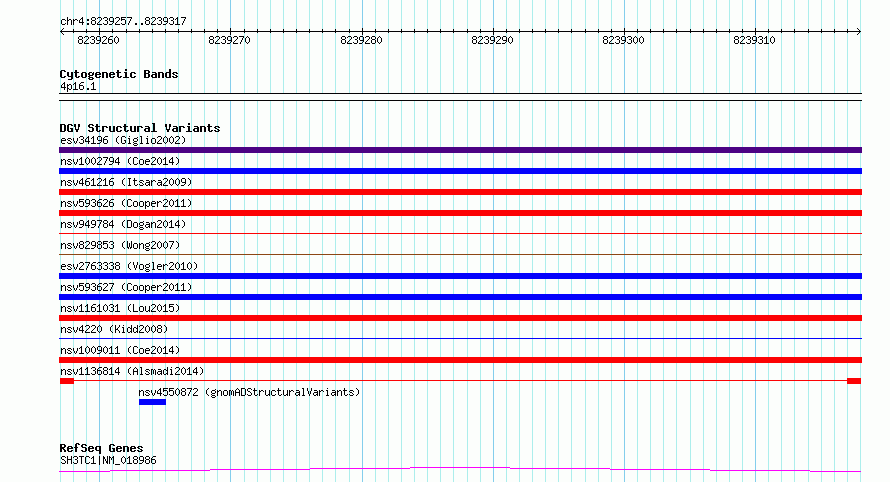Screen dimensions: 890x482
Task: Click ruler position 8239260
Action: coord(99,40)
